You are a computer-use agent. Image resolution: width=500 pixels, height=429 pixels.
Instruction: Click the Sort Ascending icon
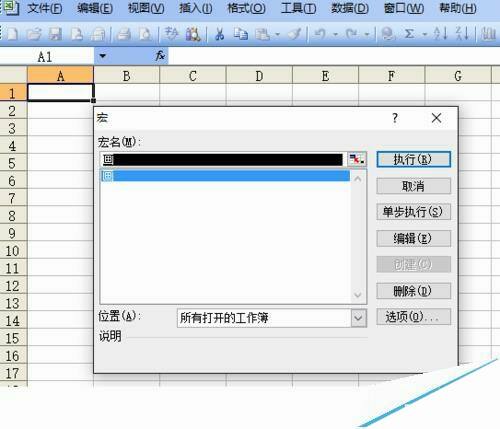tap(440, 34)
